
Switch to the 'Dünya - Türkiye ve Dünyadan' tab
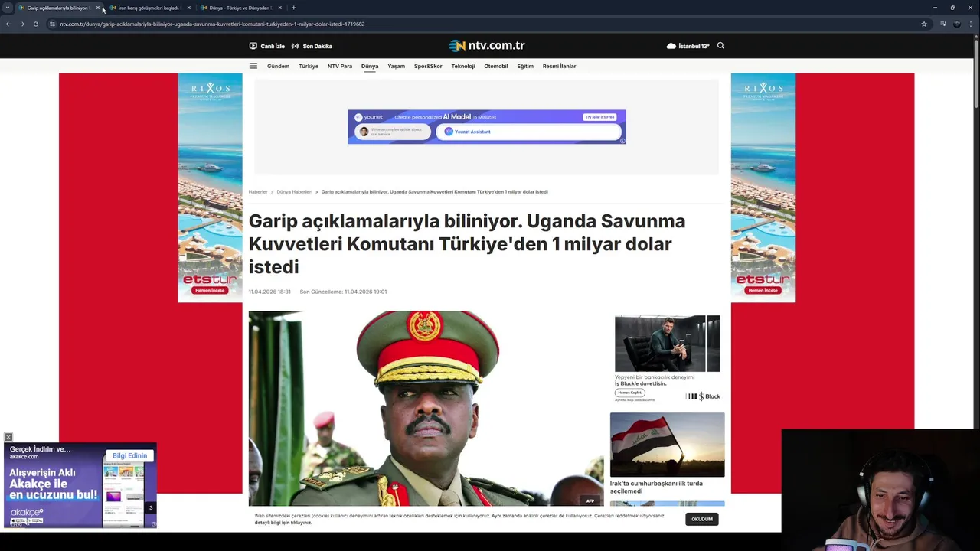[x=240, y=8]
